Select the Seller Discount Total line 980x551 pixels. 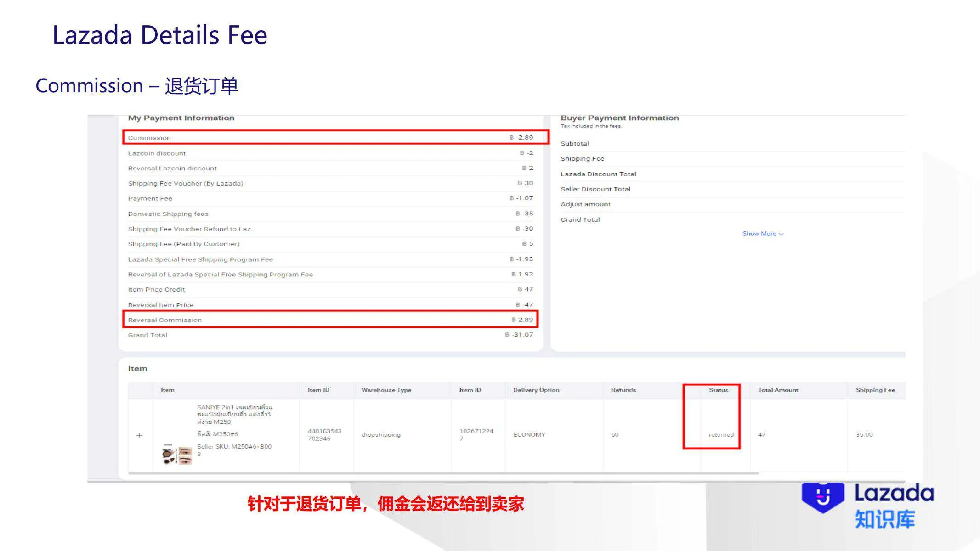595,189
